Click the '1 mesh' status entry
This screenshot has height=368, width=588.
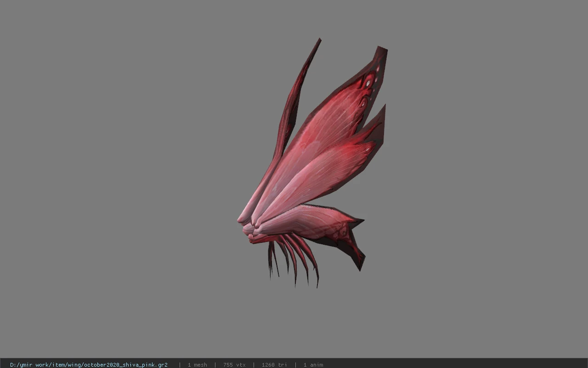[x=197, y=365]
